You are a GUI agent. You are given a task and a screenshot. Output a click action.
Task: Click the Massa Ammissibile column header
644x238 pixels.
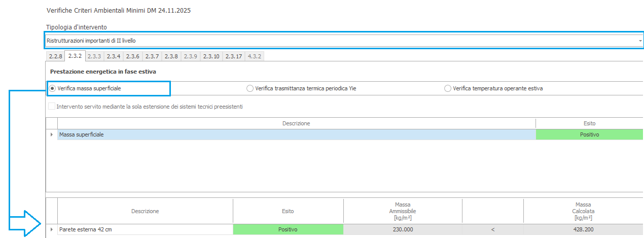click(403, 211)
